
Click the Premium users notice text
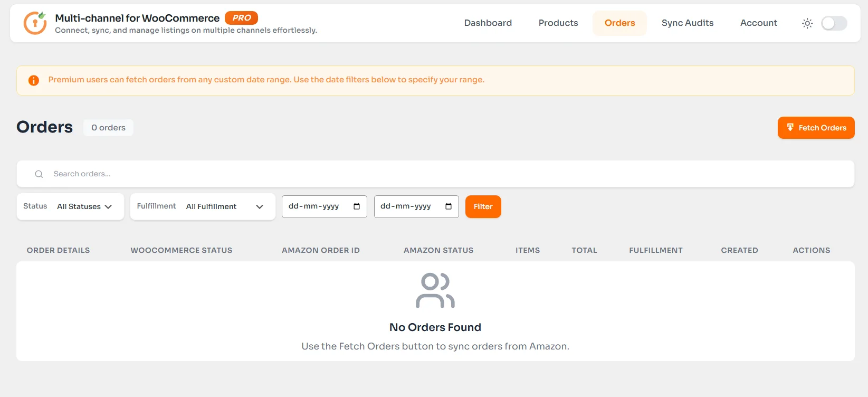(x=266, y=80)
